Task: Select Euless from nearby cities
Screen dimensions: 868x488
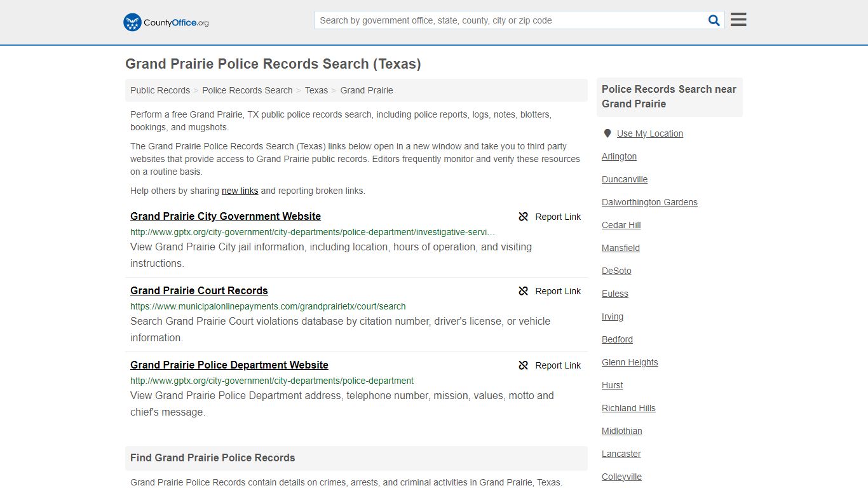Action: pos(615,294)
